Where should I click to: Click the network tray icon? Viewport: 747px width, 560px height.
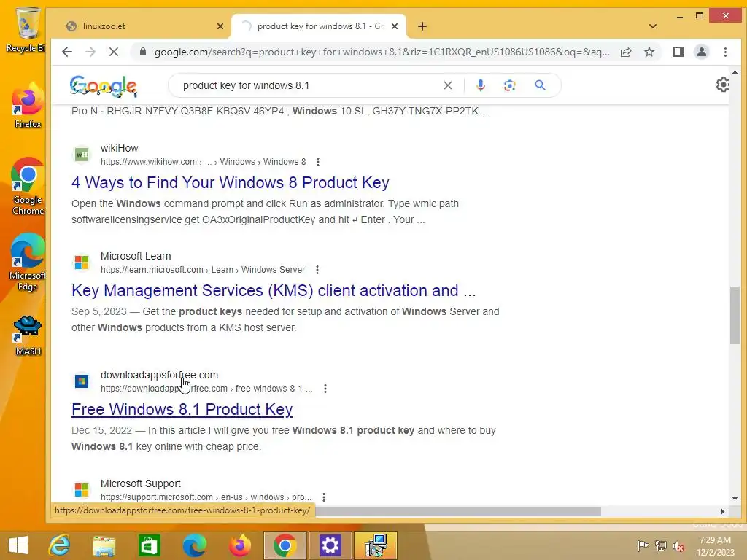[x=661, y=546]
